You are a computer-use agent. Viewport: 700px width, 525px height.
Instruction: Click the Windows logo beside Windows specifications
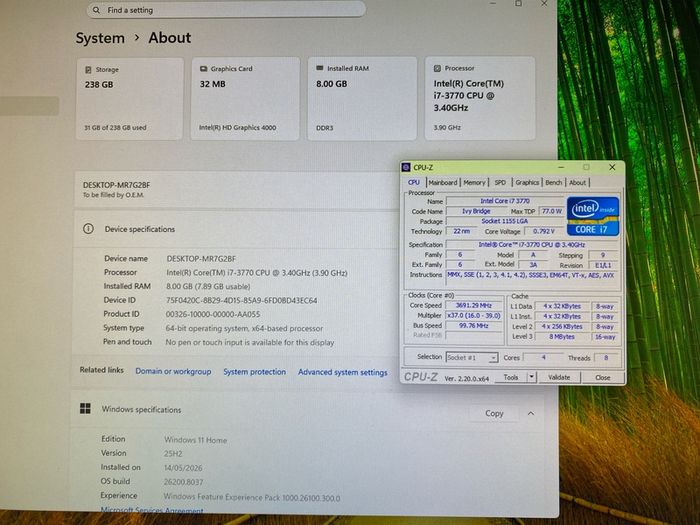point(85,408)
